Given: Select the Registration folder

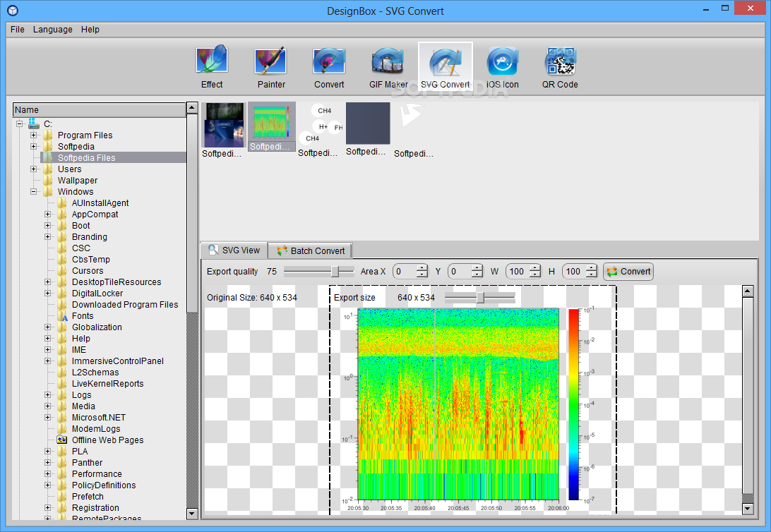Looking at the screenshot, I should pos(95,508).
